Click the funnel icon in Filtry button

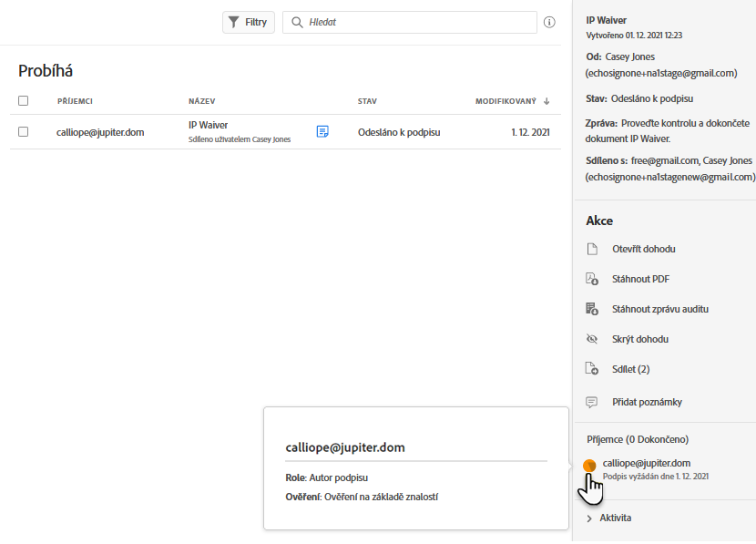point(234,22)
